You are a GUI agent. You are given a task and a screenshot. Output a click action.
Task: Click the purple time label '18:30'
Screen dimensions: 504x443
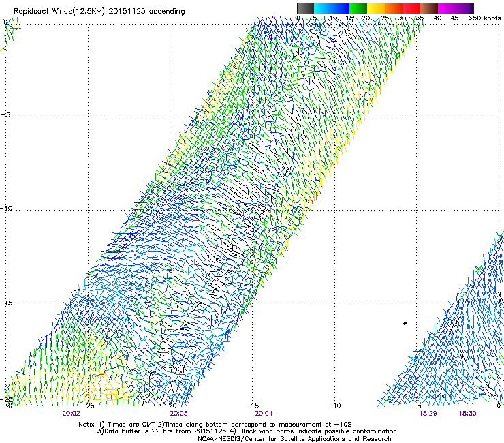(x=467, y=414)
